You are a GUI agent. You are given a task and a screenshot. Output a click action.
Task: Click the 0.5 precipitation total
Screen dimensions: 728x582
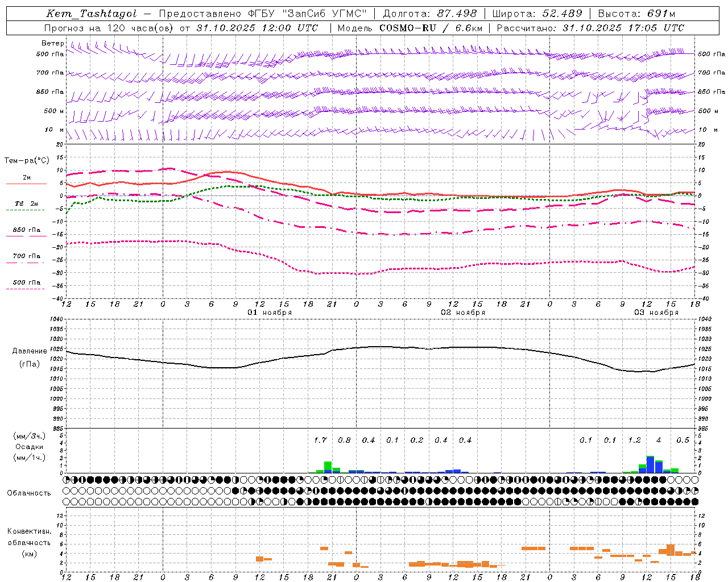683,440
